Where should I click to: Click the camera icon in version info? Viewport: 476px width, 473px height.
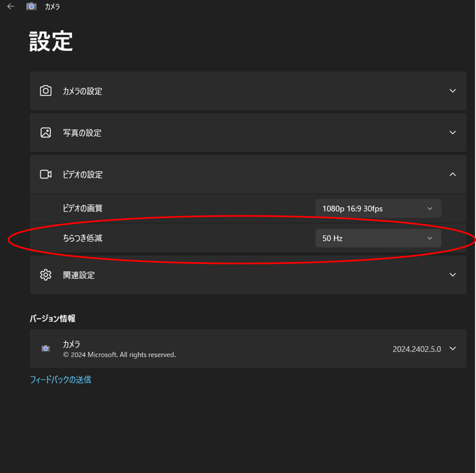point(46,348)
